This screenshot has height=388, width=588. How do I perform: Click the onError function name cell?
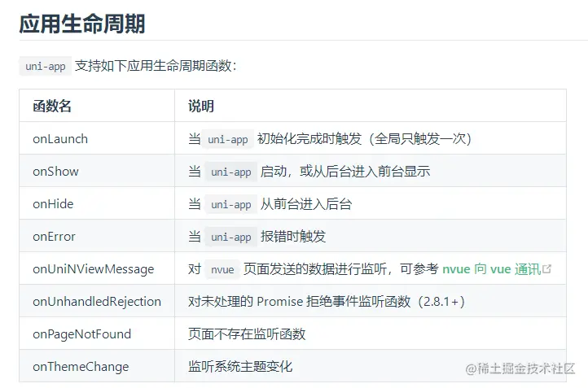point(54,237)
